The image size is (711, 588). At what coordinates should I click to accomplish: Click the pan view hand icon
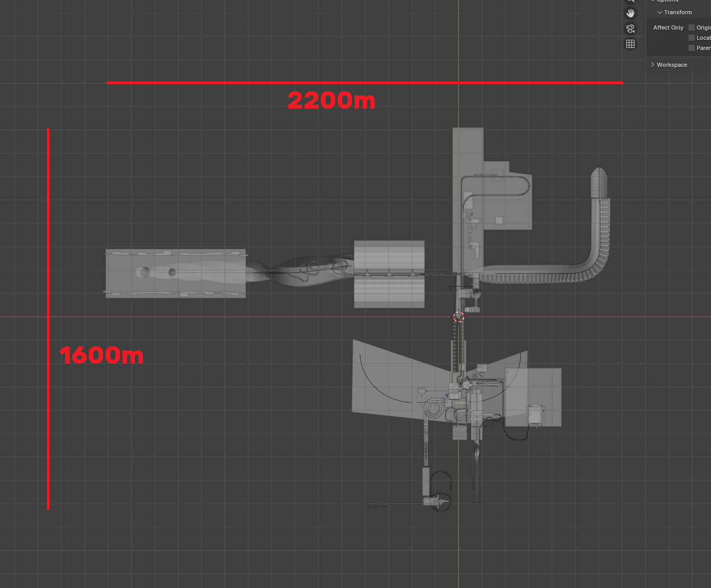pos(630,13)
